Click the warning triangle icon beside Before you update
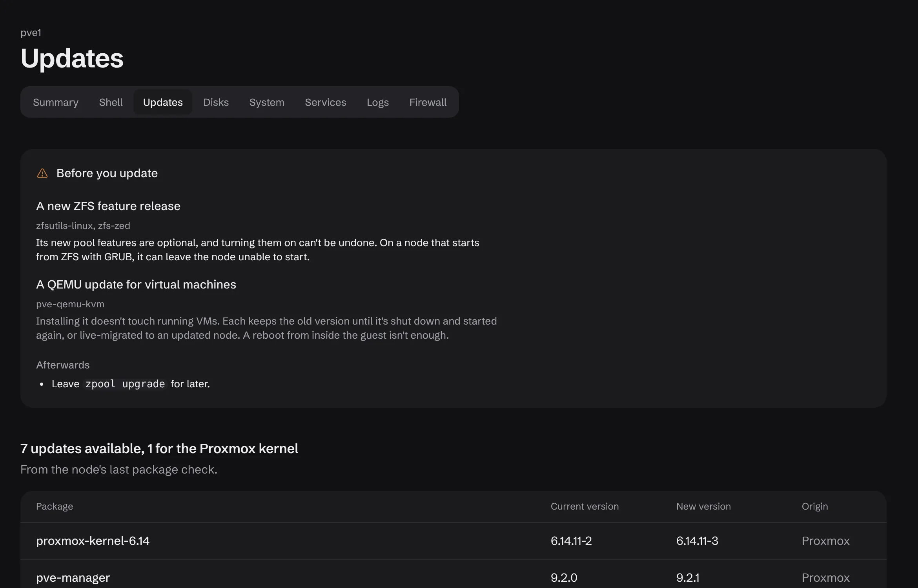Screen dimensions: 918x588 tap(42, 173)
